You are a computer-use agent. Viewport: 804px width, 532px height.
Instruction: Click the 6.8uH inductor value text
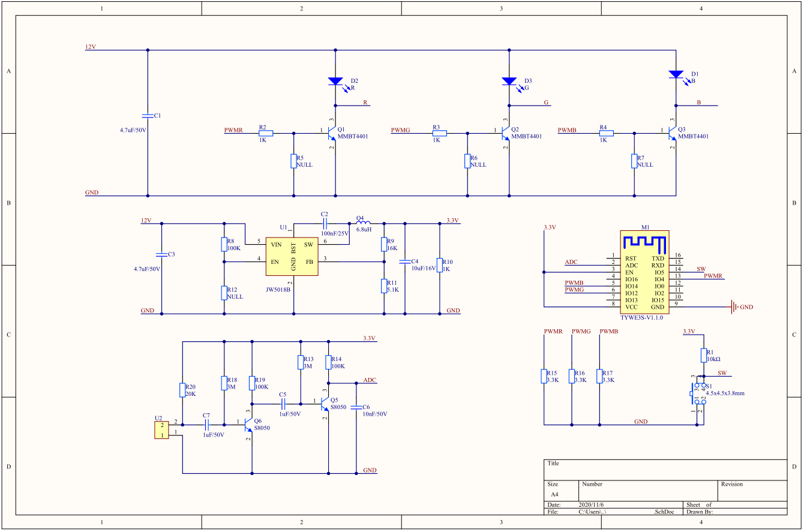pos(364,230)
